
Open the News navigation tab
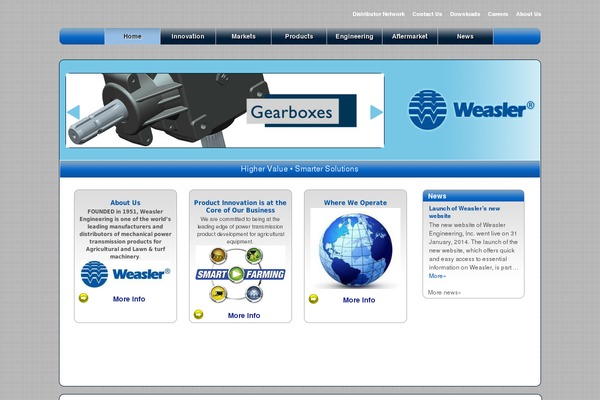pyautogui.click(x=465, y=36)
